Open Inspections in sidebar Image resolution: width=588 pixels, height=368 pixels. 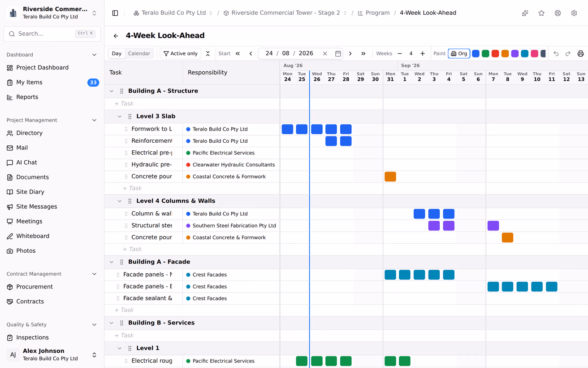pos(52,337)
